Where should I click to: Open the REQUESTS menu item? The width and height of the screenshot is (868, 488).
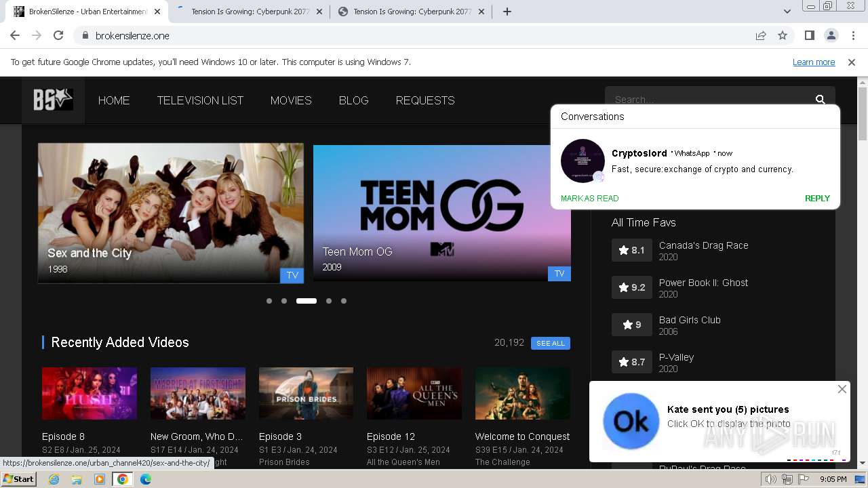tap(425, 100)
